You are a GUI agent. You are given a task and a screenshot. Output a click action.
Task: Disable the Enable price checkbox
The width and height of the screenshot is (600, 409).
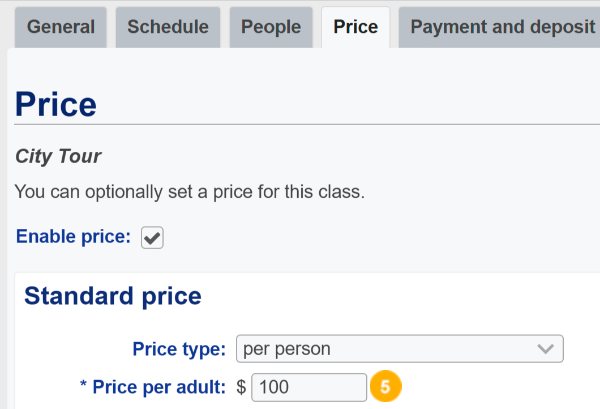(152, 238)
